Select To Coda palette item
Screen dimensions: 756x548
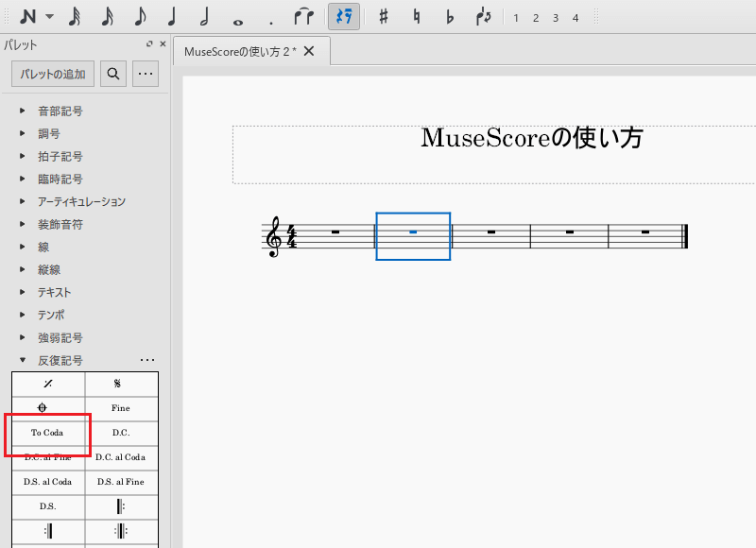48,433
